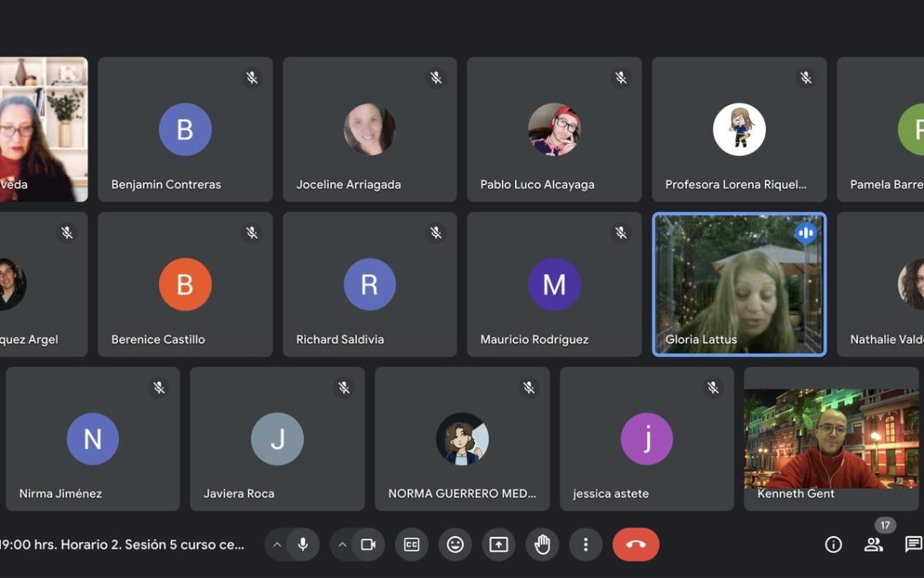The image size is (924, 578).
Task: Show the participants people panel
Action: tap(874, 545)
